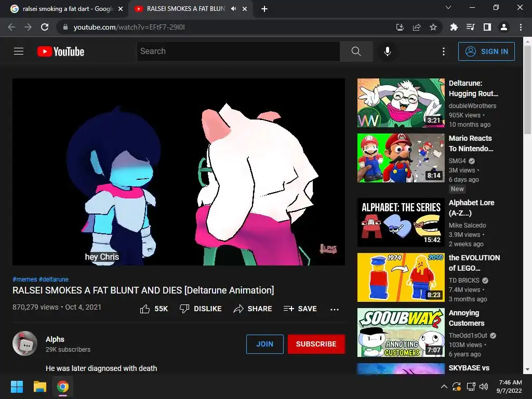Close the Google search tab
Image resolution: width=532 pixels, height=399 pixels.
coord(121,9)
